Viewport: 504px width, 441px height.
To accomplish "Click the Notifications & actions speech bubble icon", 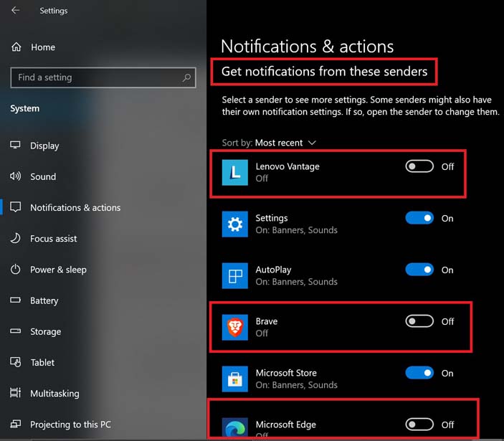I will pos(15,207).
